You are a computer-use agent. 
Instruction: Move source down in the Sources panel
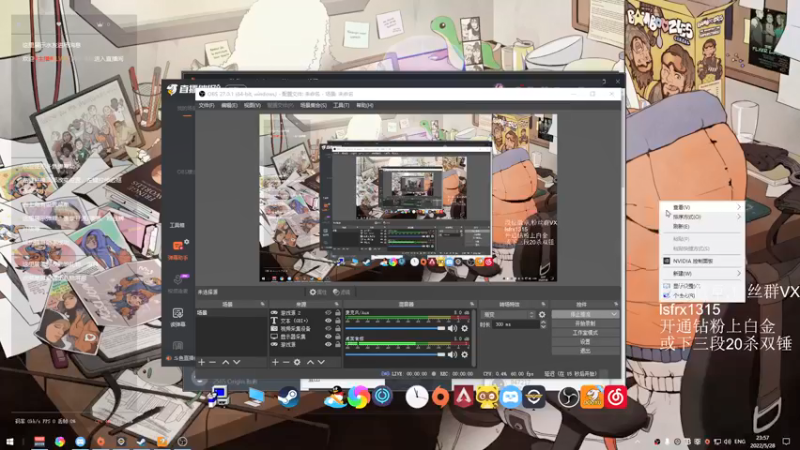point(321,362)
